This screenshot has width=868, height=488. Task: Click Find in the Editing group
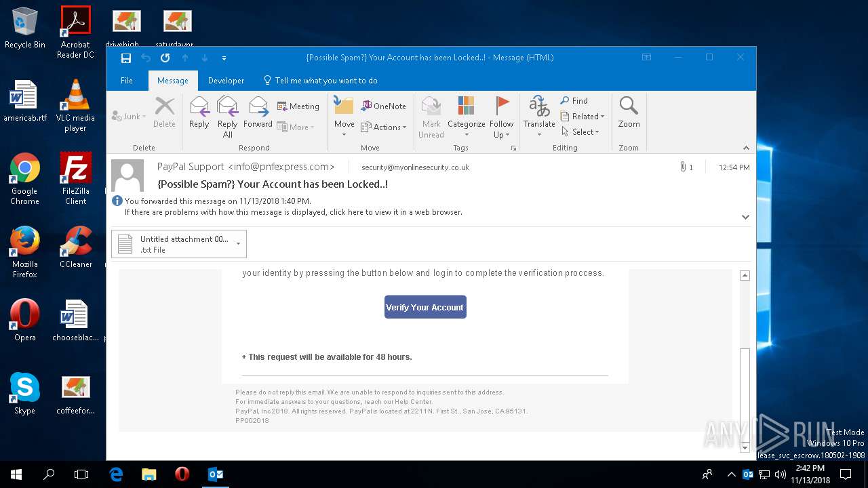[x=574, y=101]
